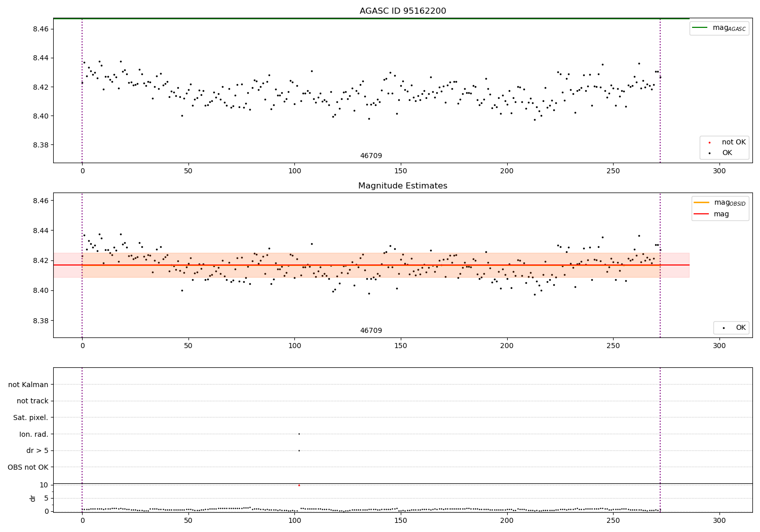Screen dimensions: 760x532
Task: Click the 8.42 tick label on Magnitude Estimates plot
Action: click(41, 260)
